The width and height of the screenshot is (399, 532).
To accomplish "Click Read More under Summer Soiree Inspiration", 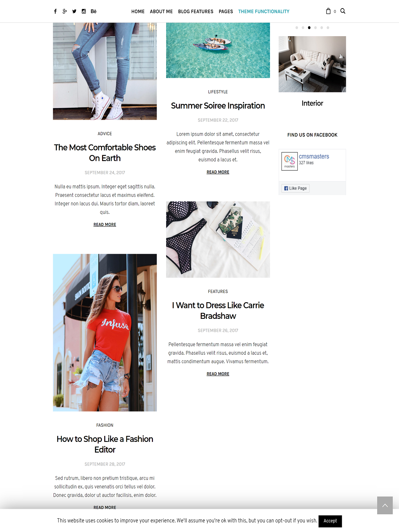I will 218,172.
